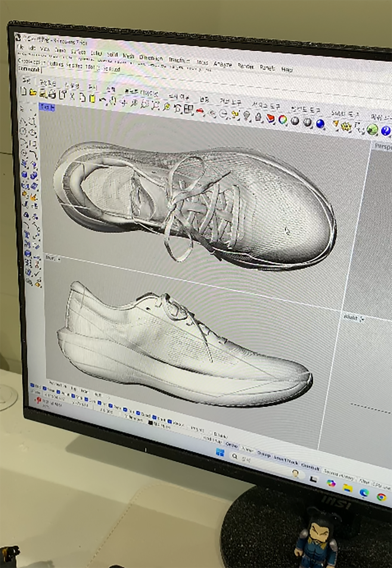Image resolution: width=392 pixels, height=568 pixels.
Task: Toggle the SmartTrack status bar button
Action: pos(286,461)
